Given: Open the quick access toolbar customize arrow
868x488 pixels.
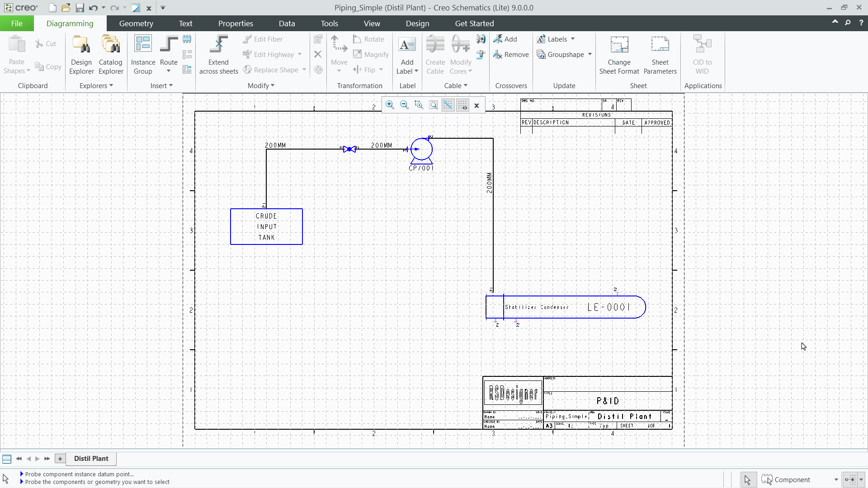Looking at the screenshot, I should (x=163, y=8).
